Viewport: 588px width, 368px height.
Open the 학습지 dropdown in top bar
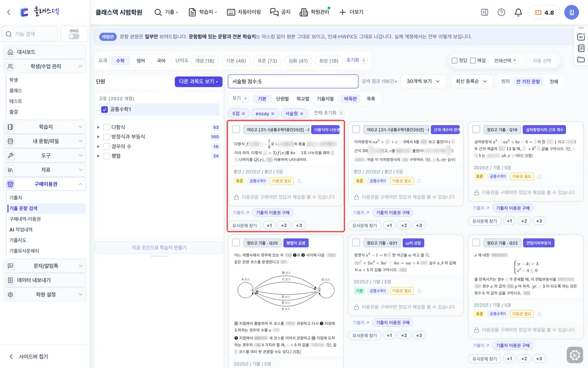(x=203, y=12)
